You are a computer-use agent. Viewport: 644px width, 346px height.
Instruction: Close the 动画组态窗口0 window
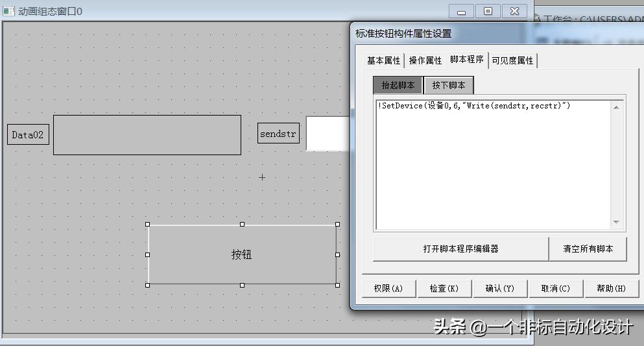point(514,11)
